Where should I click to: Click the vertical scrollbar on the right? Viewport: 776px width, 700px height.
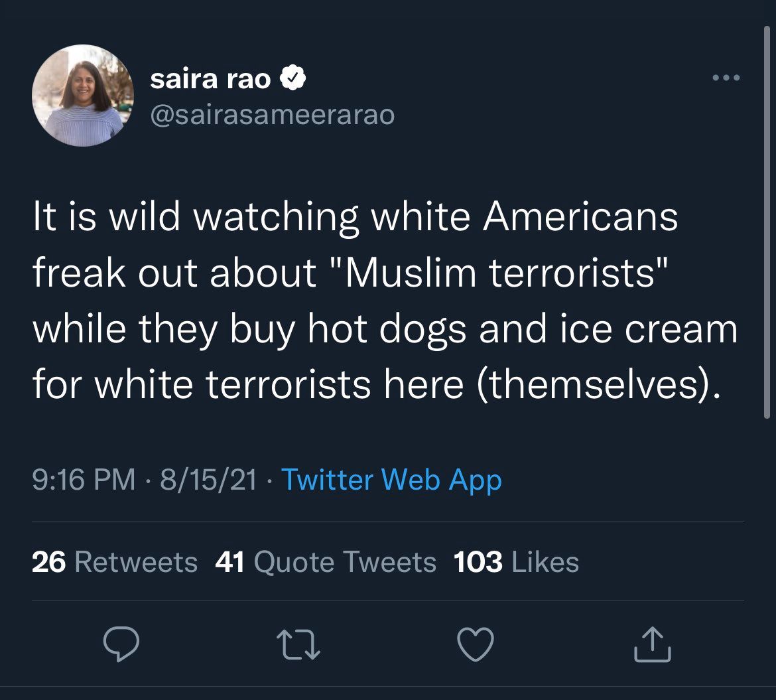point(767,226)
